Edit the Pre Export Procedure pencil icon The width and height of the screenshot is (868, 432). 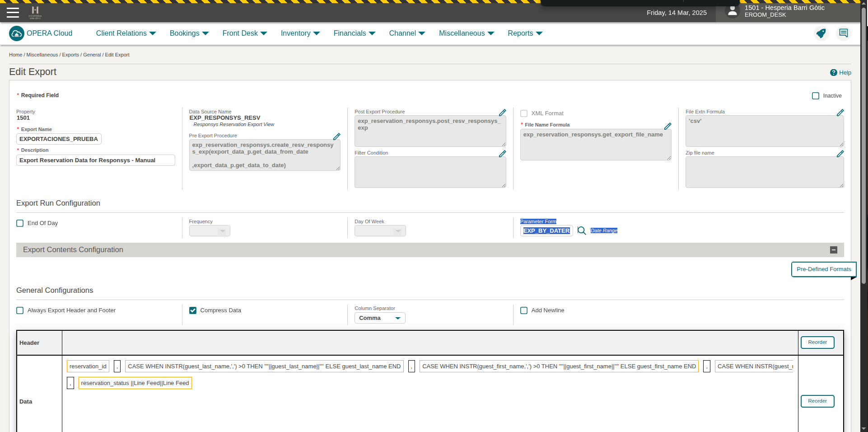336,136
